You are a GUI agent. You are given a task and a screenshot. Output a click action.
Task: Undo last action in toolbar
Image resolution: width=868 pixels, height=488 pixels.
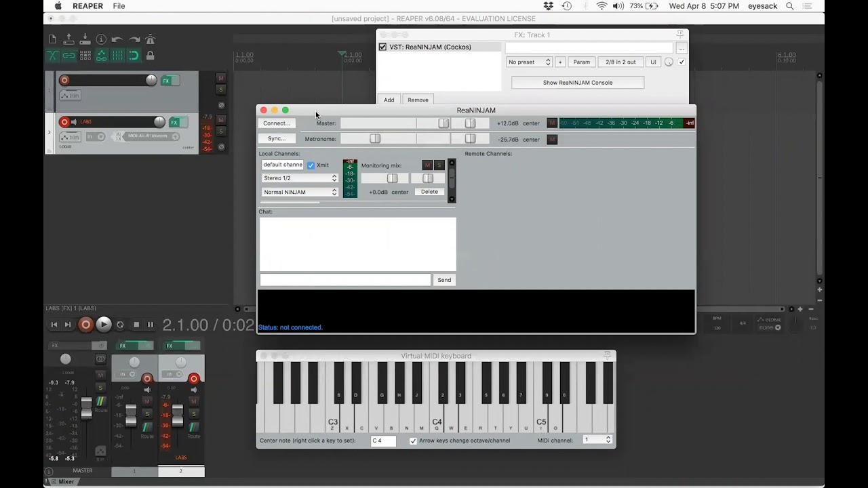[117, 39]
